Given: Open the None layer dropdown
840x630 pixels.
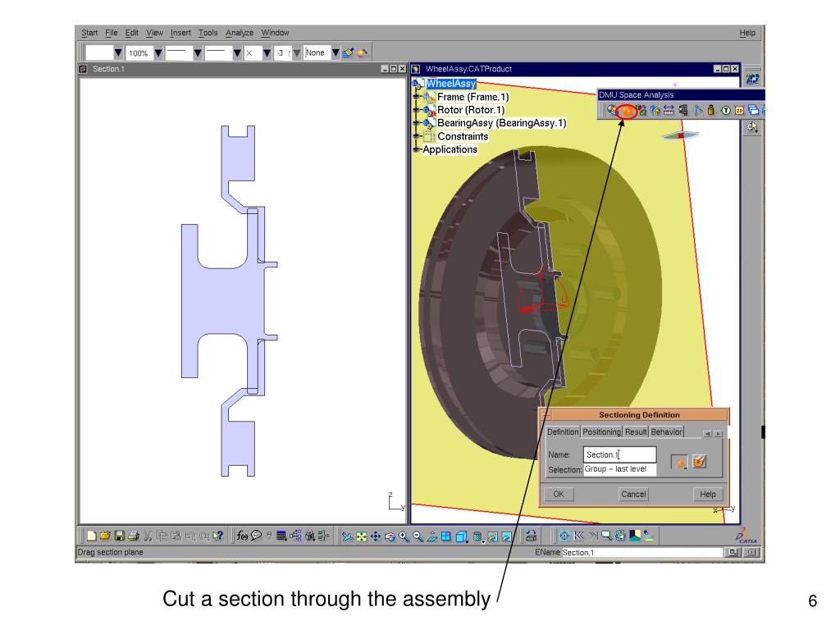Looking at the screenshot, I should (x=336, y=53).
